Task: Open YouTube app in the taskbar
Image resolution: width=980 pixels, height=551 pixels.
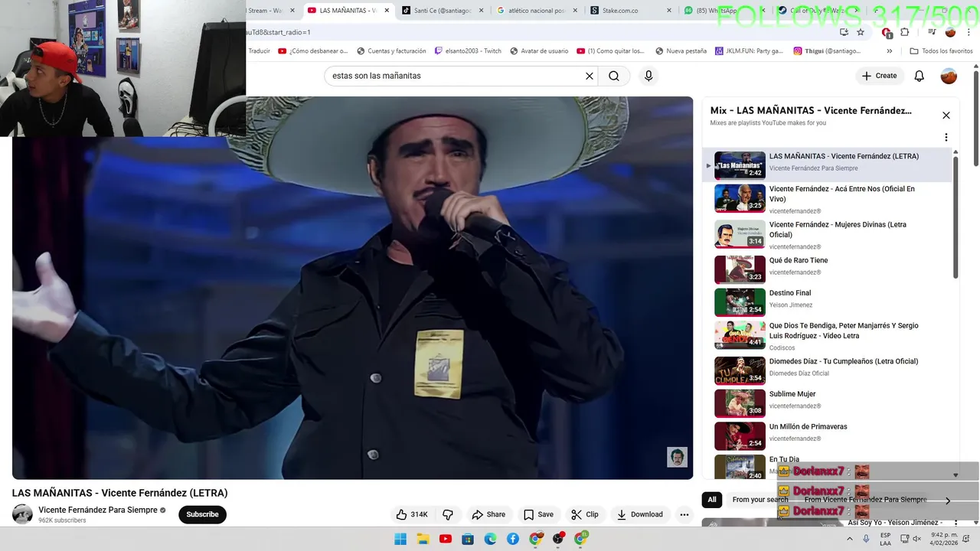Action: tap(446, 539)
